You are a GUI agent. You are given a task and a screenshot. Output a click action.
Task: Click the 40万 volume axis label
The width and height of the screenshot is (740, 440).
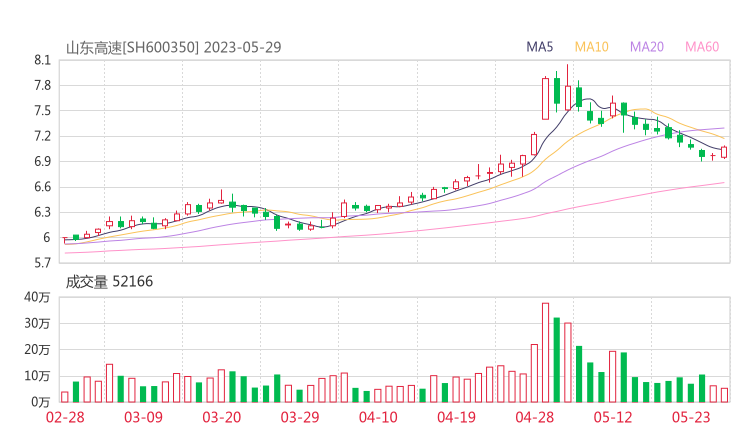37,297
